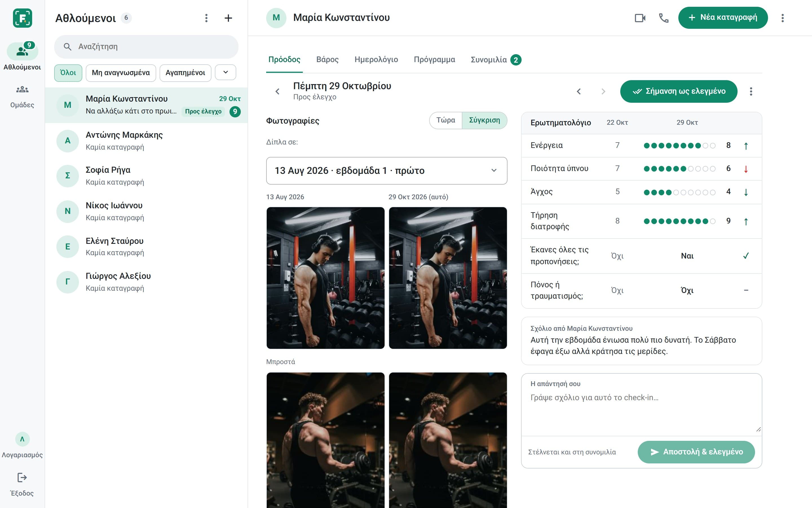This screenshot has height=508, width=812.
Task: Click Αποστολή & ελεγμένο button
Action: click(696, 452)
